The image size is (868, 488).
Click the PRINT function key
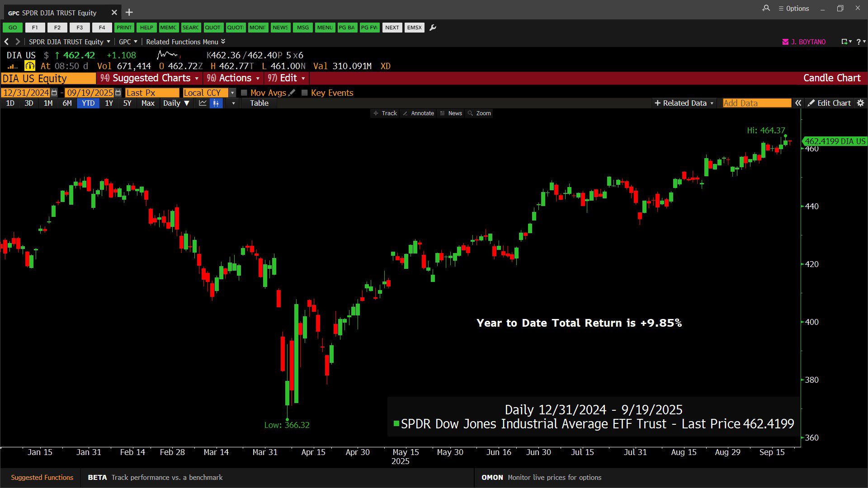point(124,28)
